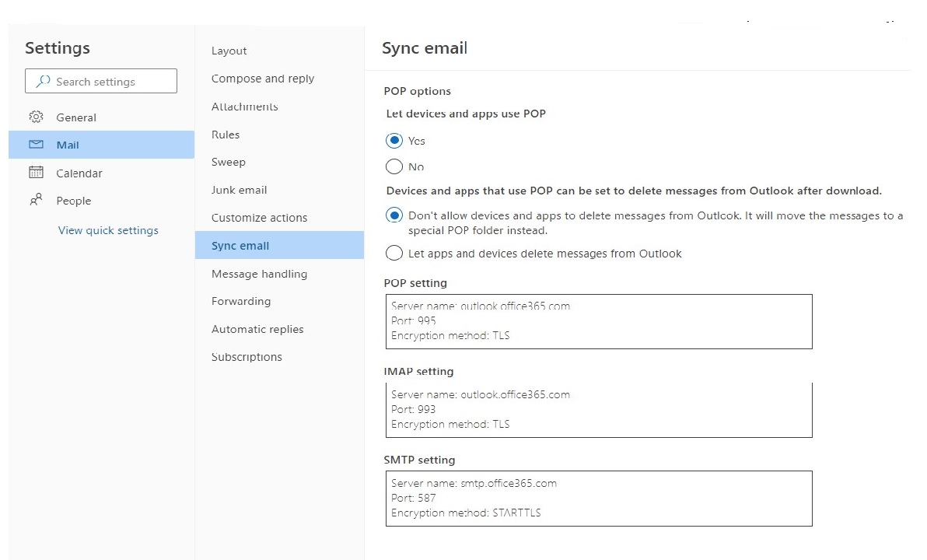Choose Don't allow devices to delete messages

pyautogui.click(x=394, y=215)
